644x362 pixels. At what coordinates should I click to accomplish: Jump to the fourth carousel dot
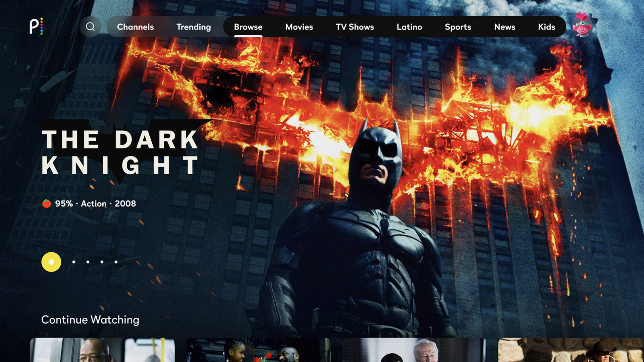pyautogui.click(x=102, y=262)
